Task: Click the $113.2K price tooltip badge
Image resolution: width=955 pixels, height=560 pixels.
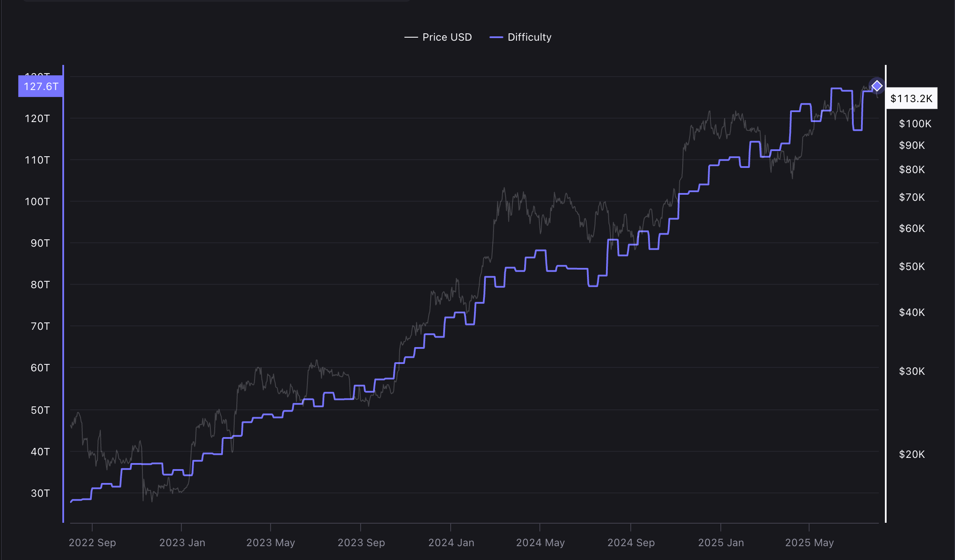Action: coord(911,98)
